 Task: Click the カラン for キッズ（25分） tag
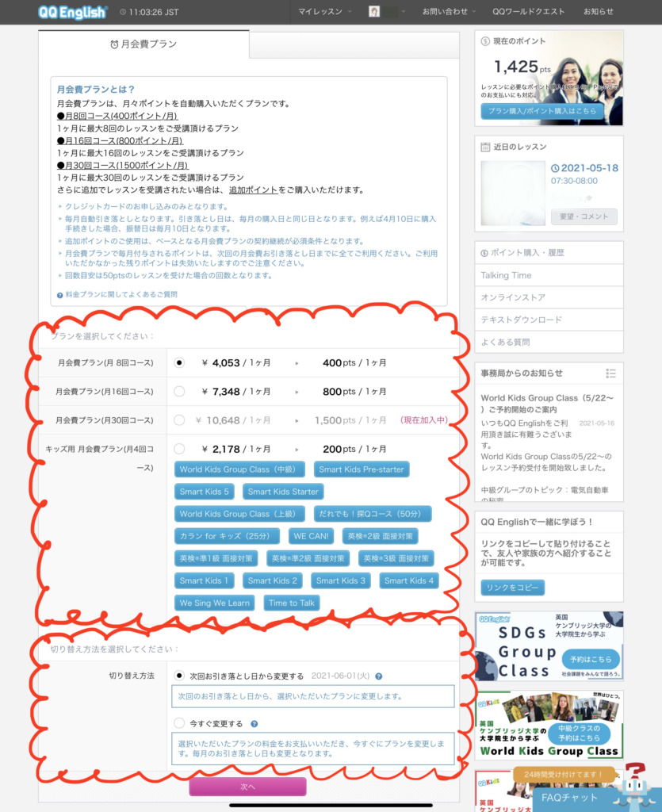pyautogui.click(x=227, y=537)
